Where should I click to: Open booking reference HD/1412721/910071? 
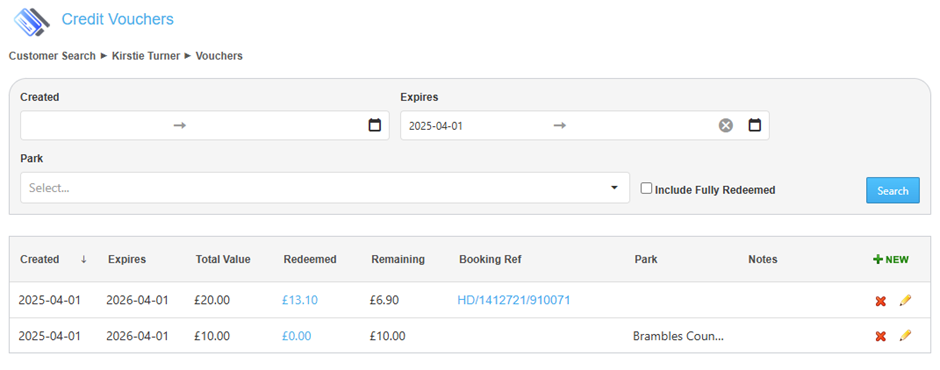click(514, 300)
